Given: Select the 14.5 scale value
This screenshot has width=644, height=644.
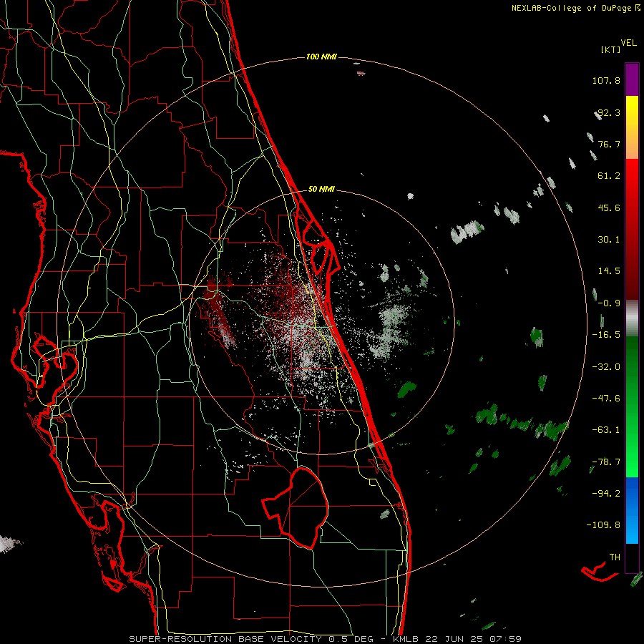Looking at the screenshot, I should click(x=609, y=271).
